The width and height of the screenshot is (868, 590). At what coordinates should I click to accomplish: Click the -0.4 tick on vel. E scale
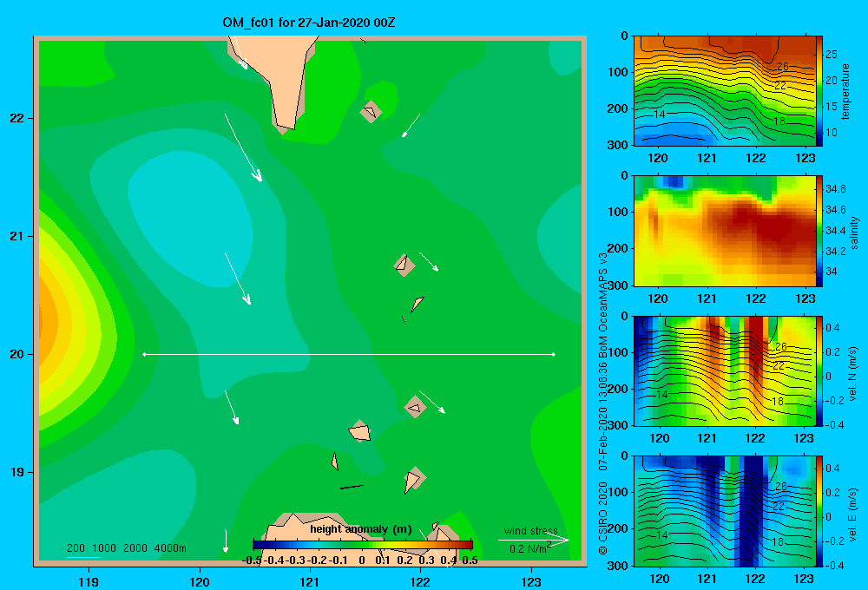point(835,565)
